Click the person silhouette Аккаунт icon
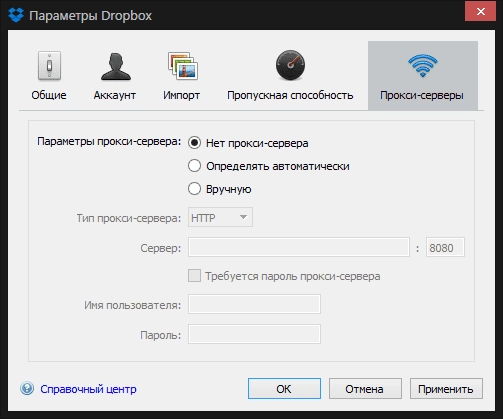 (x=116, y=66)
